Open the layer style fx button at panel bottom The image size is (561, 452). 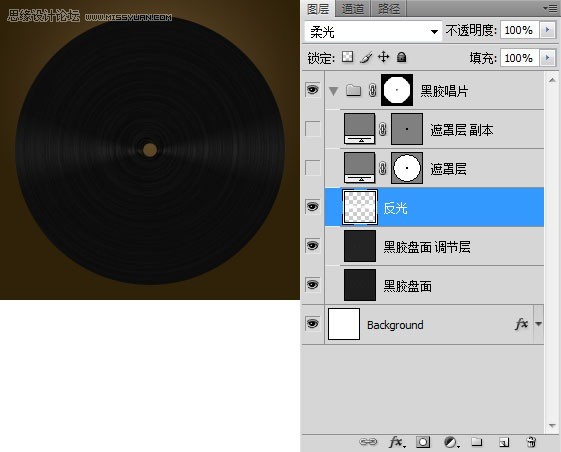396,442
